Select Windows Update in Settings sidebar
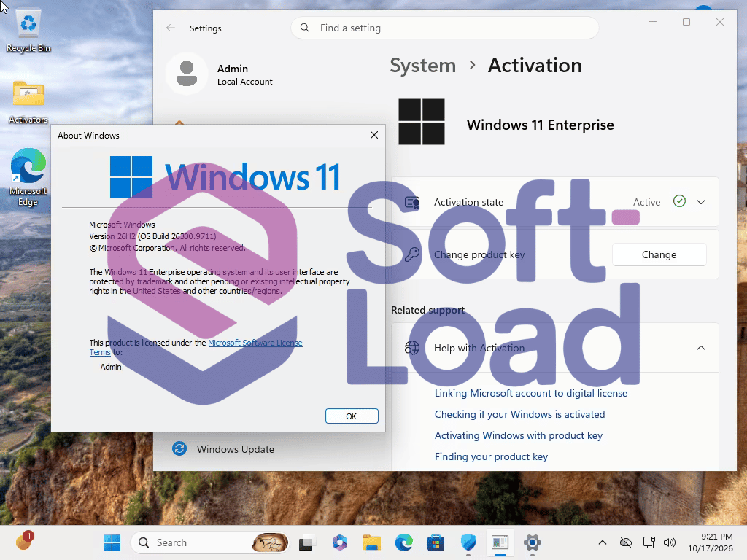This screenshot has height=560, width=747. coord(236,449)
